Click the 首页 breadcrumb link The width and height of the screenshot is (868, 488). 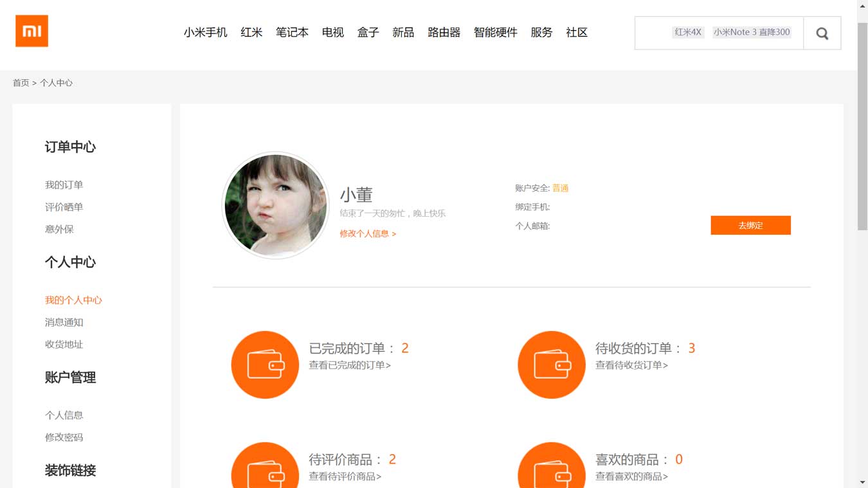pos(21,83)
